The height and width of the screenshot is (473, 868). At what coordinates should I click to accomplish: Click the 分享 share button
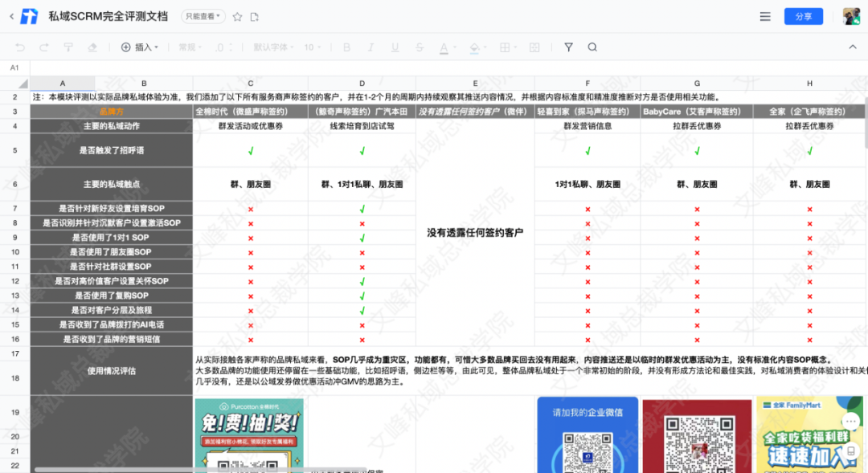click(803, 17)
